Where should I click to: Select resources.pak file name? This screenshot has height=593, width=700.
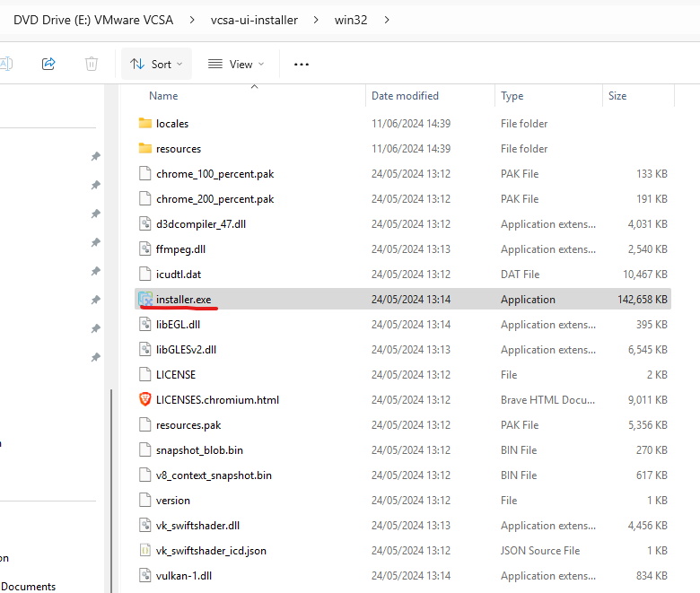pyautogui.click(x=188, y=424)
